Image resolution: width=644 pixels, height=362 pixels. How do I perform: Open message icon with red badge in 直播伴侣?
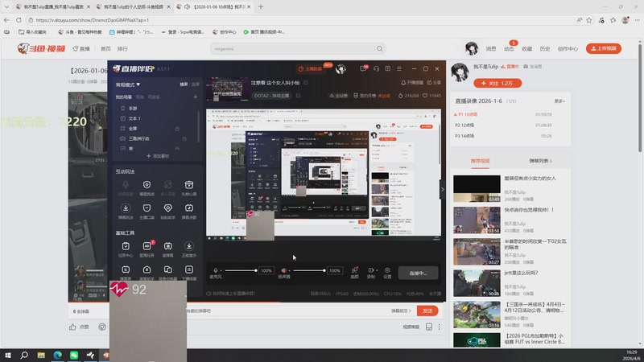pyautogui.click(x=363, y=68)
